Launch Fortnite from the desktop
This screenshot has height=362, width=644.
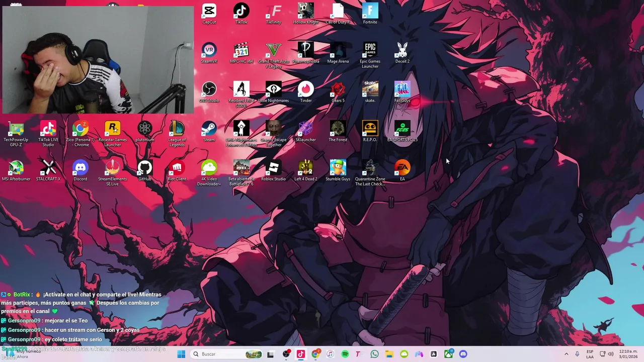370,14
